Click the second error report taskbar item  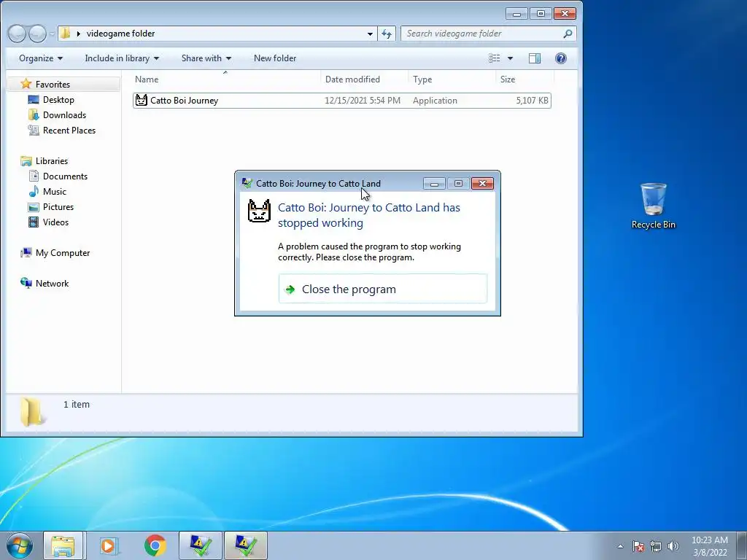pyautogui.click(x=245, y=545)
